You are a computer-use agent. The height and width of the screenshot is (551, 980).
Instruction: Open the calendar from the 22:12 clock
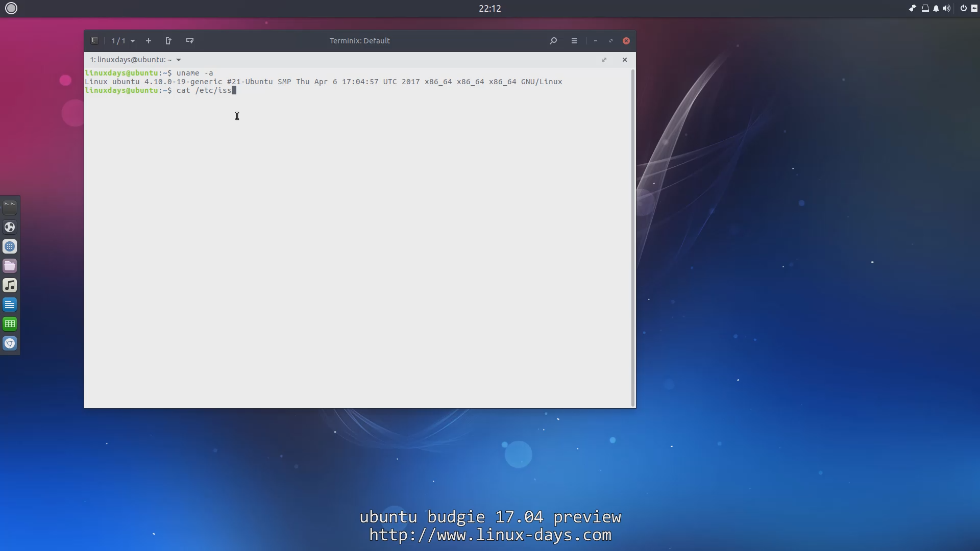489,9
